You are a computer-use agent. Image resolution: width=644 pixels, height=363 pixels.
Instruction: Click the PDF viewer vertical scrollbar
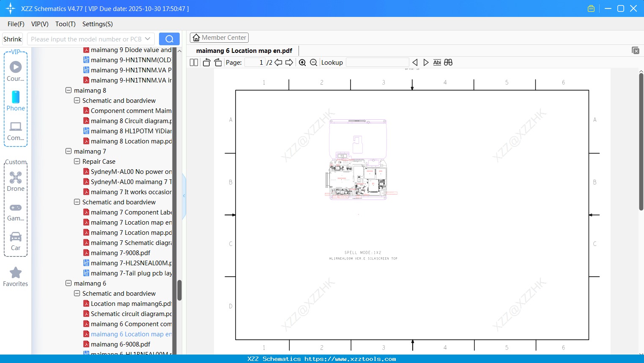click(x=641, y=142)
